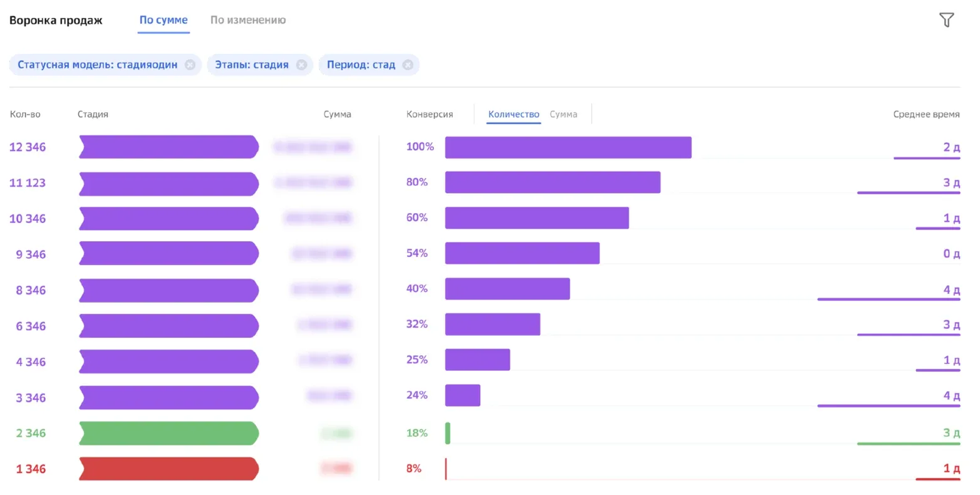This screenshot has width=980, height=495.
Task: Click the 10 346 count value
Action: (28, 219)
